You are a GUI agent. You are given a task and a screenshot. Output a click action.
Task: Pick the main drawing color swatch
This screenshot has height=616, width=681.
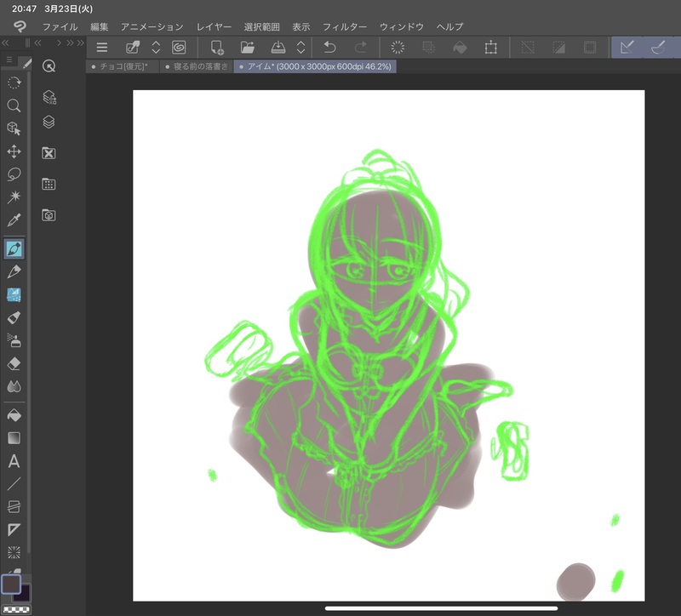(x=11, y=584)
